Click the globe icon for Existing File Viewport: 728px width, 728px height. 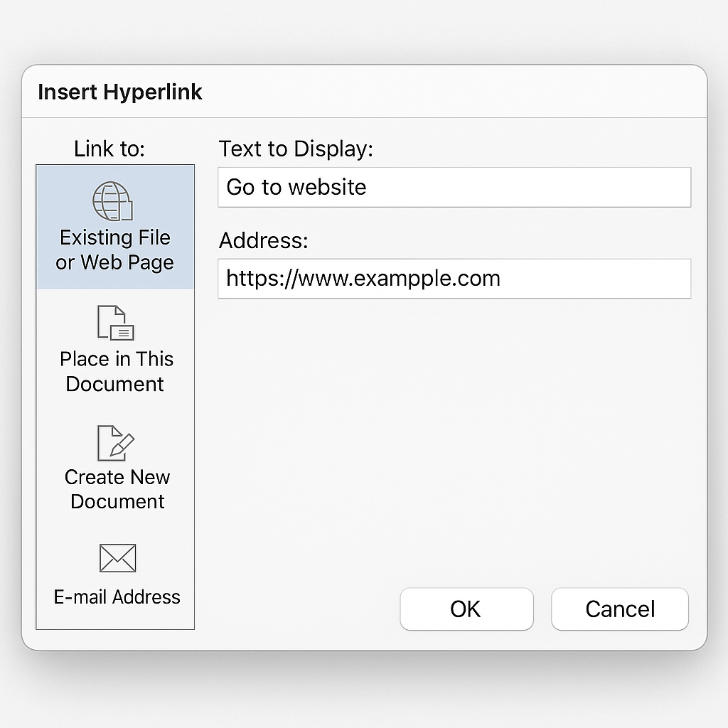112,201
